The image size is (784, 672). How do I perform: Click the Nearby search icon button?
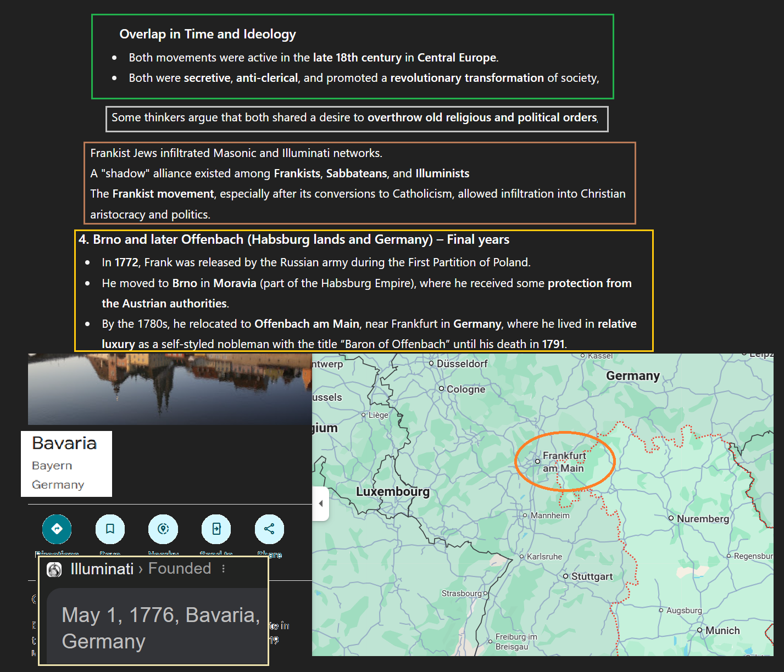[x=163, y=529]
